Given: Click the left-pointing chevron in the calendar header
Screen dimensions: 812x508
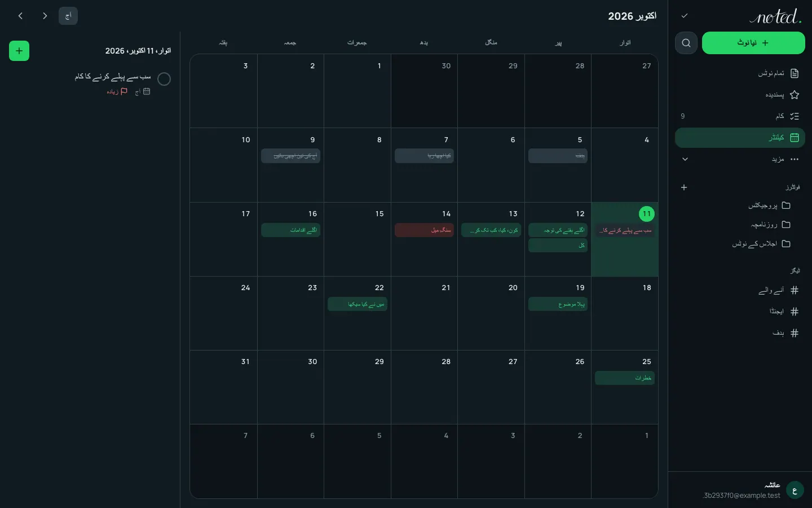Looking at the screenshot, I should (x=20, y=16).
